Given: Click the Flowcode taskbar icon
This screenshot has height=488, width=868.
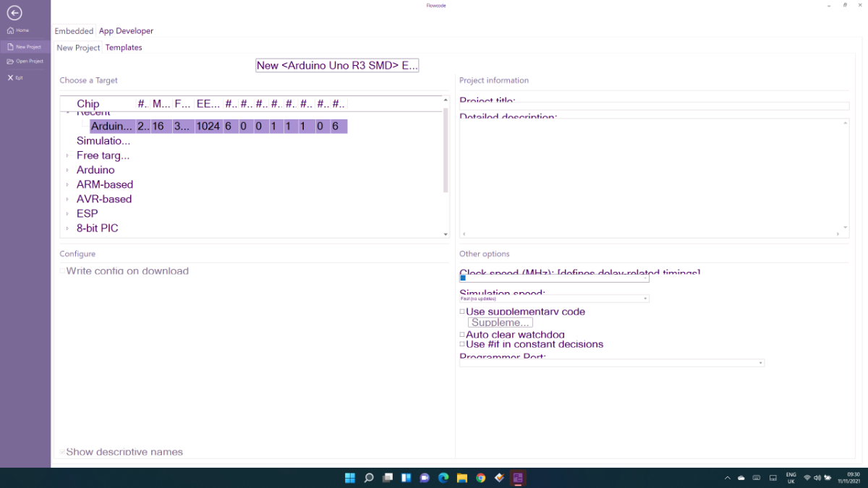Looking at the screenshot, I should [517, 478].
